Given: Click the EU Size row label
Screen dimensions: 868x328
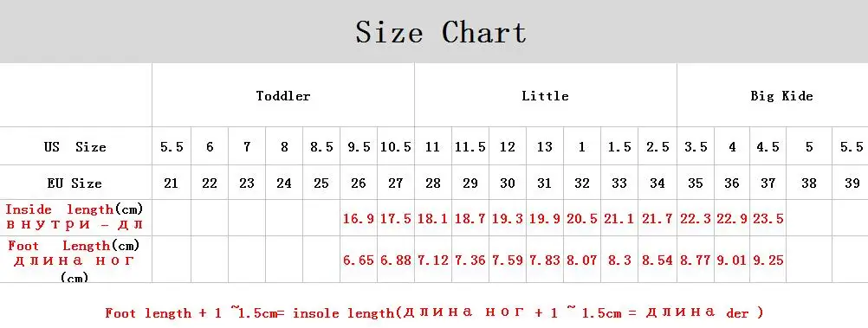Looking at the screenshot, I should click(x=74, y=183).
